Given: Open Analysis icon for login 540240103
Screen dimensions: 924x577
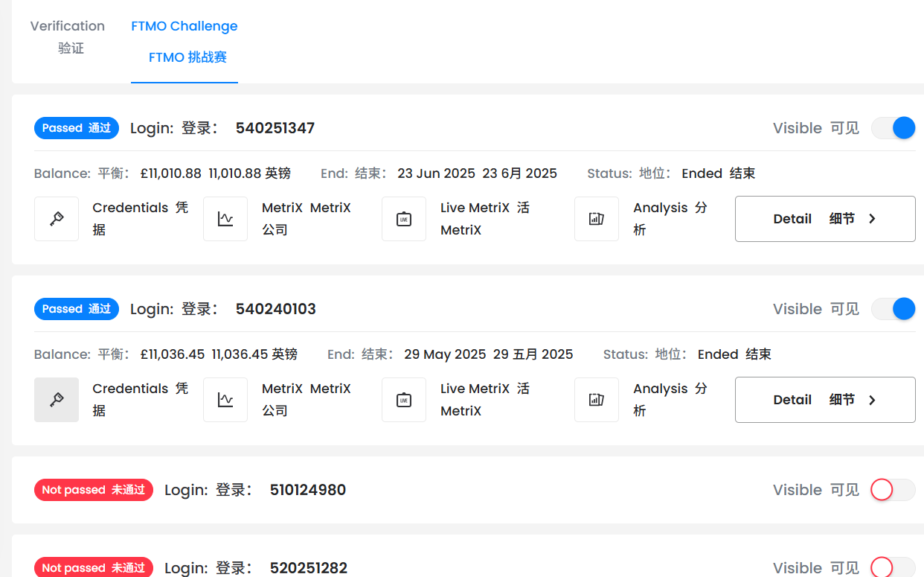Looking at the screenshot, I should click(597, 400).
